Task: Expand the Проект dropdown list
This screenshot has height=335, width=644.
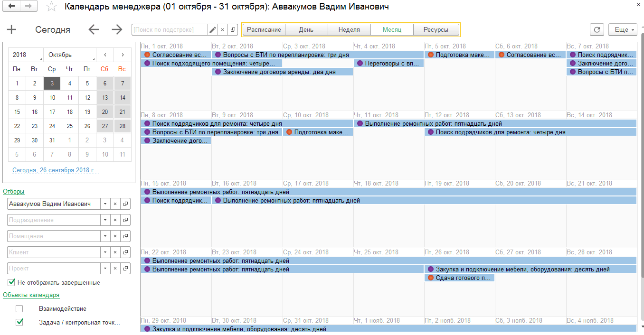Action: [105, 268]
